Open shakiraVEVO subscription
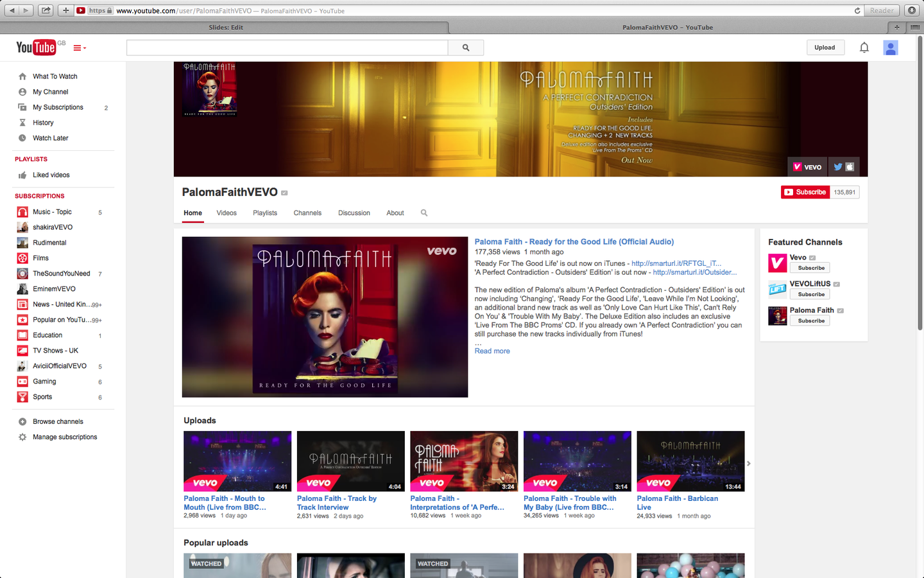Image resolution: width=924 pixels, height=578 pixels. click(x=53, y=227)
